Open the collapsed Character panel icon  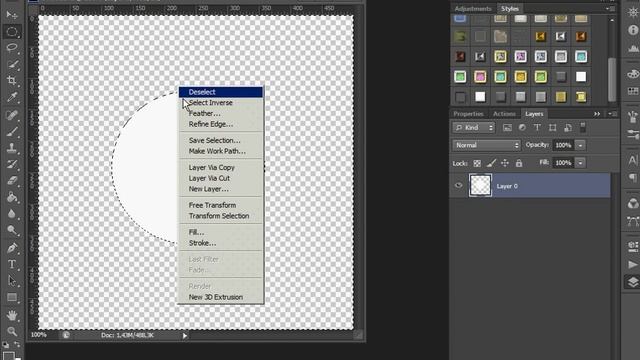pyautogui.click(x=633, y=160)
